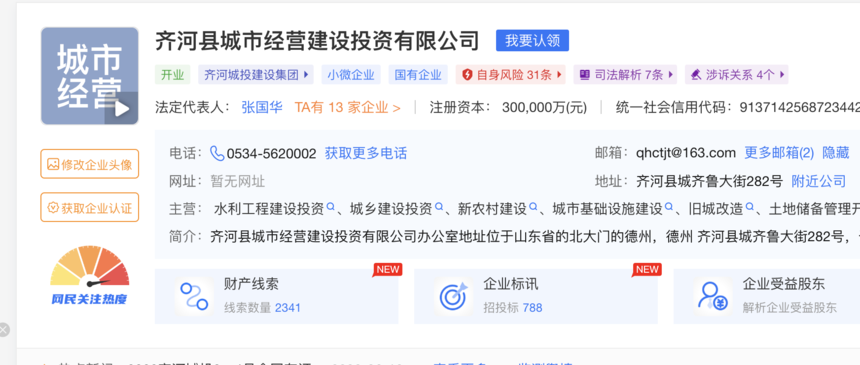Click the phone icon beside 0534-5620002
The image size is (860, 365).
217,153
